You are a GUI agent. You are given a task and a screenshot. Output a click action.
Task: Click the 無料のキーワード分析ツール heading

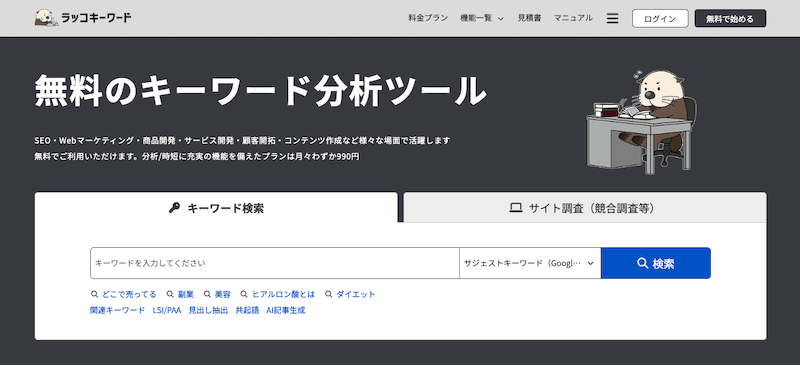pos(260,90)
